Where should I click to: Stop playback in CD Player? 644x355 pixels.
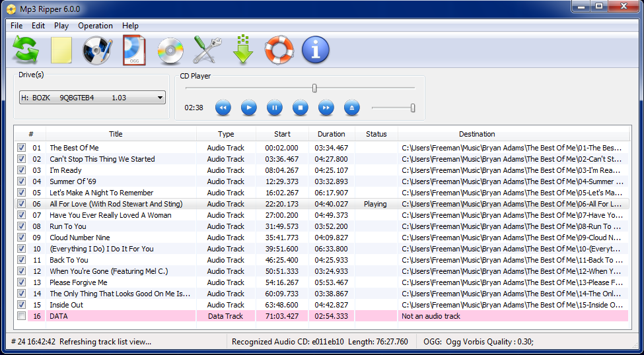pyautogui.click(x=301, y=108)
